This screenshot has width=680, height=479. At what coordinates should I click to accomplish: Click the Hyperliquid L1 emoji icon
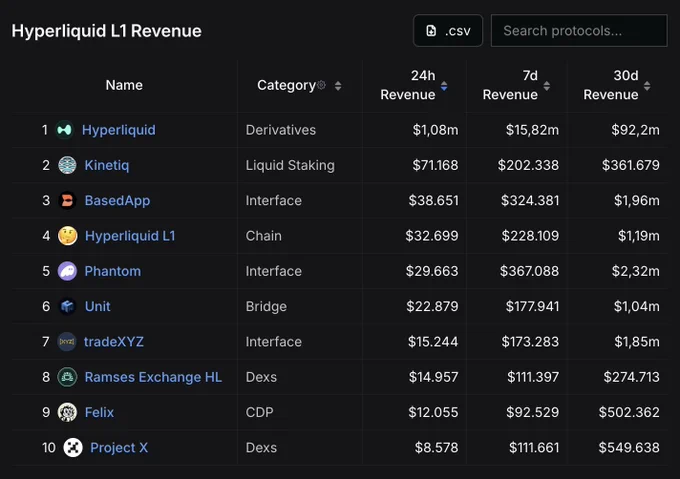(68, 236)
